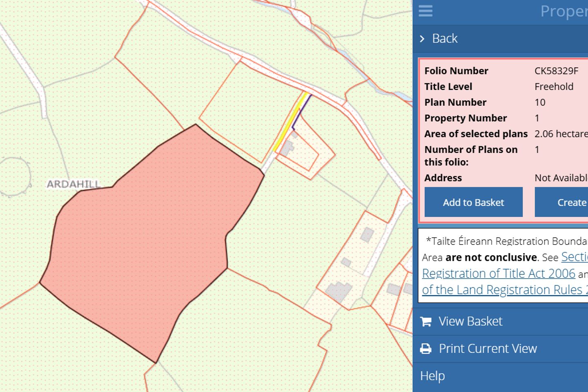Click the printer icon
Screen dimensions: 588x392
click(x=425, y=349)
